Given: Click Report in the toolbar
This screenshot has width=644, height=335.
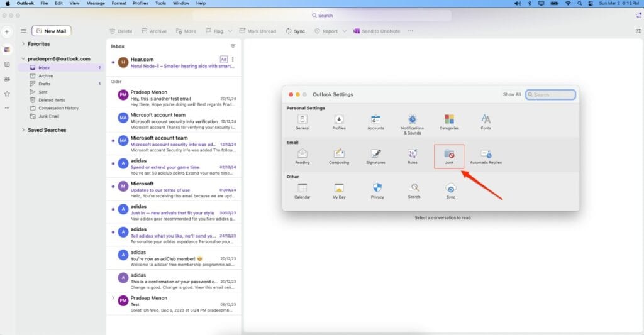Looking at the screenshot, I should coord(326,31).
